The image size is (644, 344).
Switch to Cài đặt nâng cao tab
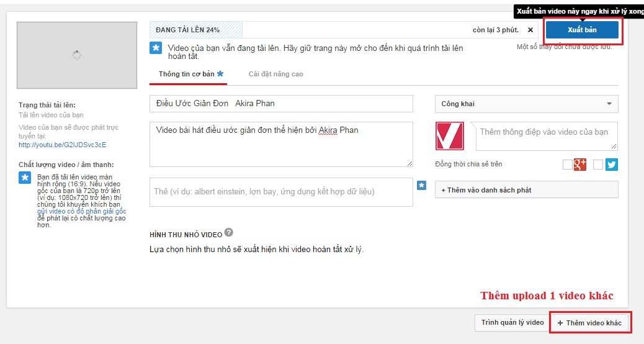[x=275, y=74]
